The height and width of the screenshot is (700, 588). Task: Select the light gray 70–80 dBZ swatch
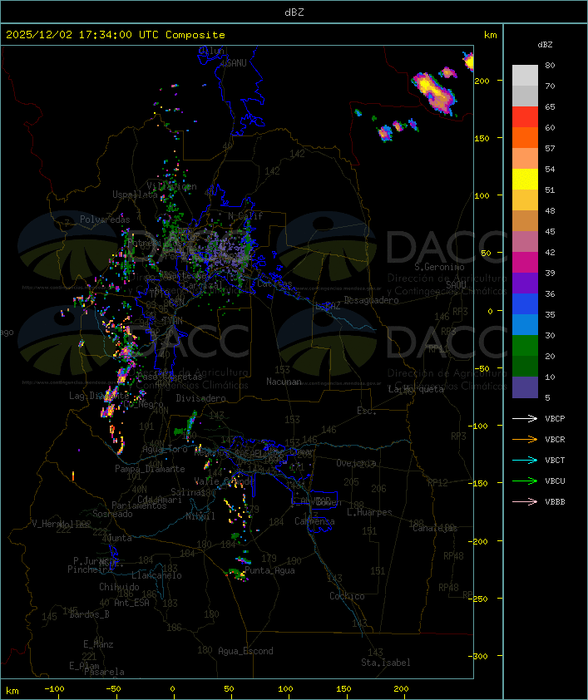[x=525, y=76]
